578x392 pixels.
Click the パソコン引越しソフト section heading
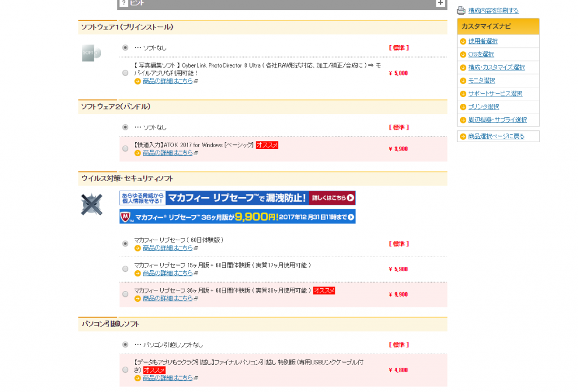[110, 324]
